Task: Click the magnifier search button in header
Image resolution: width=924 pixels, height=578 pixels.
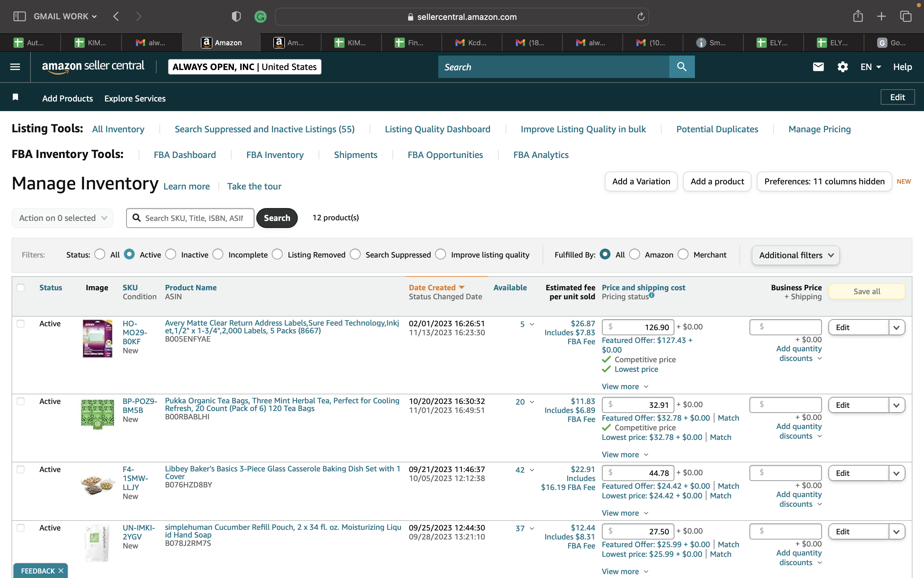Action: click(x=681, y=67)
